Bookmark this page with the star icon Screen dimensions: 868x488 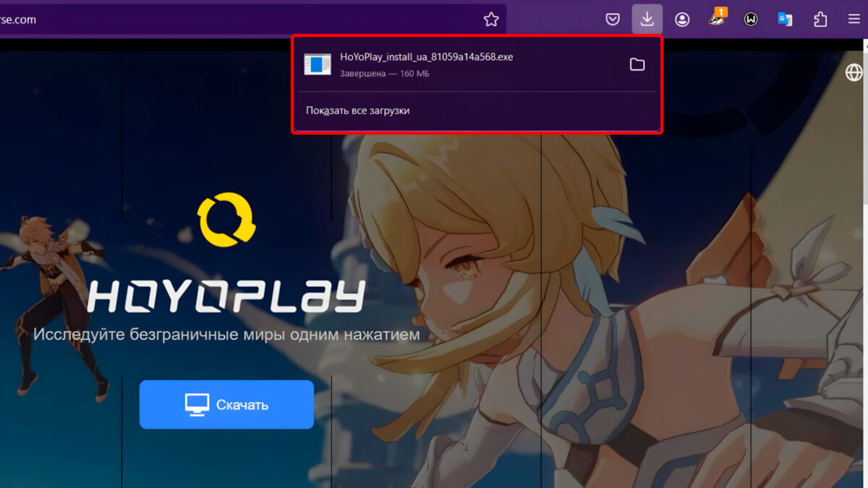[x=491, y=20]
